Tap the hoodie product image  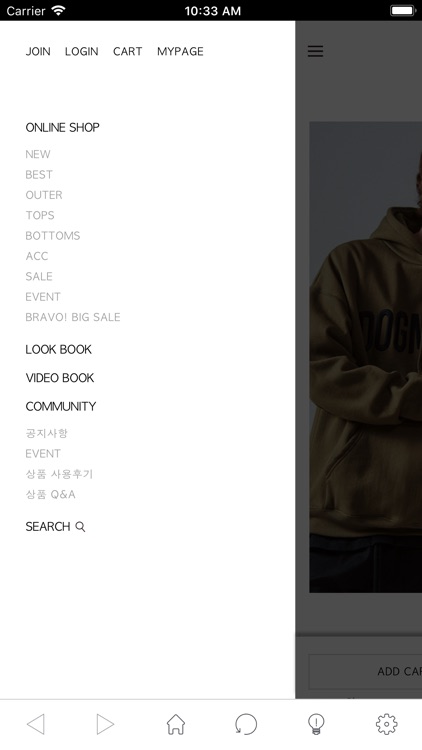(x=366, y=357)
